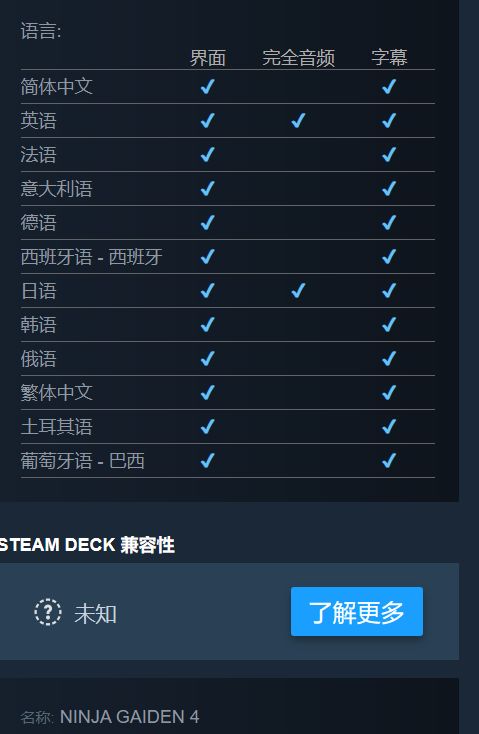
Task: Click the 未知 compatibility status text
Action: 96,613
